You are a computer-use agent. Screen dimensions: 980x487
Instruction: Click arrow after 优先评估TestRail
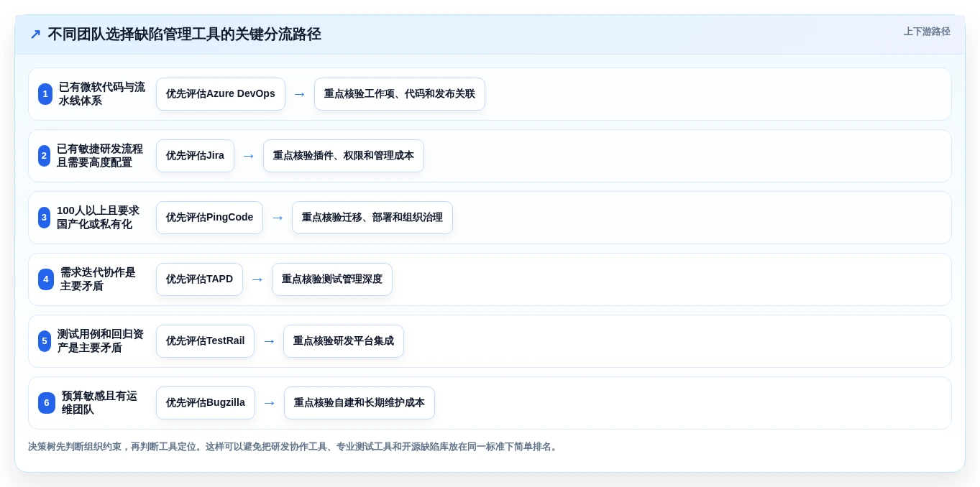click(x=269, y=341)
